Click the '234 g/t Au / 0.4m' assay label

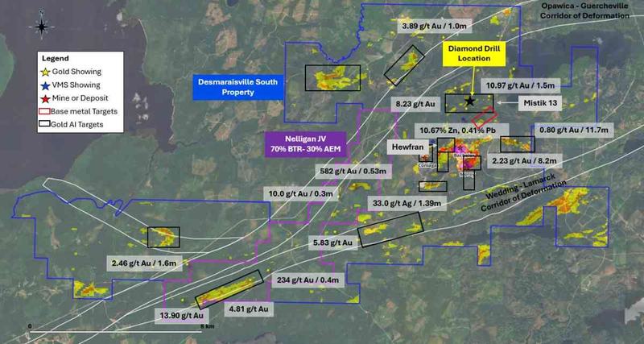pos(308,280)
